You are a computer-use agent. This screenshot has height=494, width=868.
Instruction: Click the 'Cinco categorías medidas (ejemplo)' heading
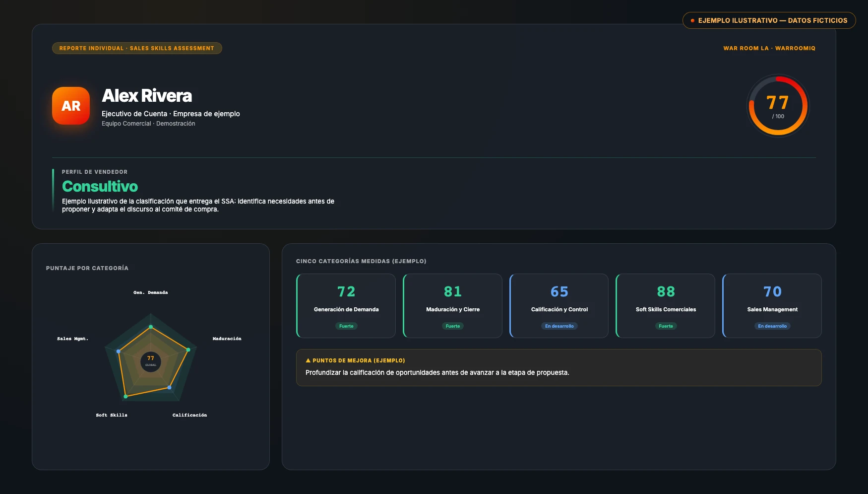tap(361, 261)
